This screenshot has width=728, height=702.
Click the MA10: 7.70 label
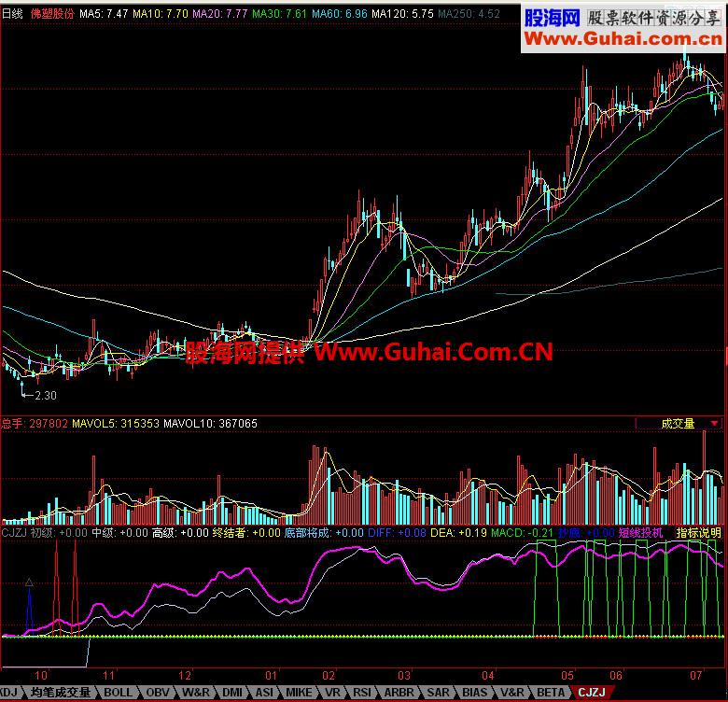(x=161, y=14)
